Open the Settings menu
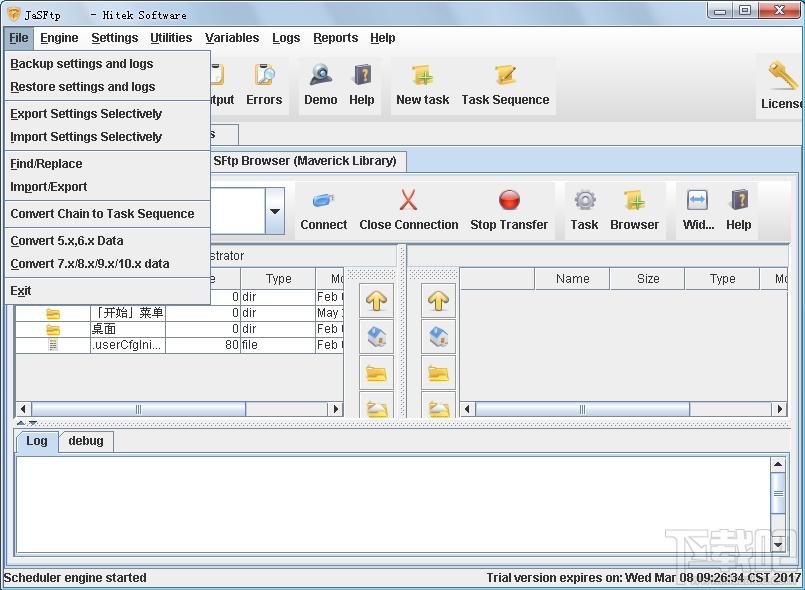This screenshot has height=590, width=805. coord(114,38)
